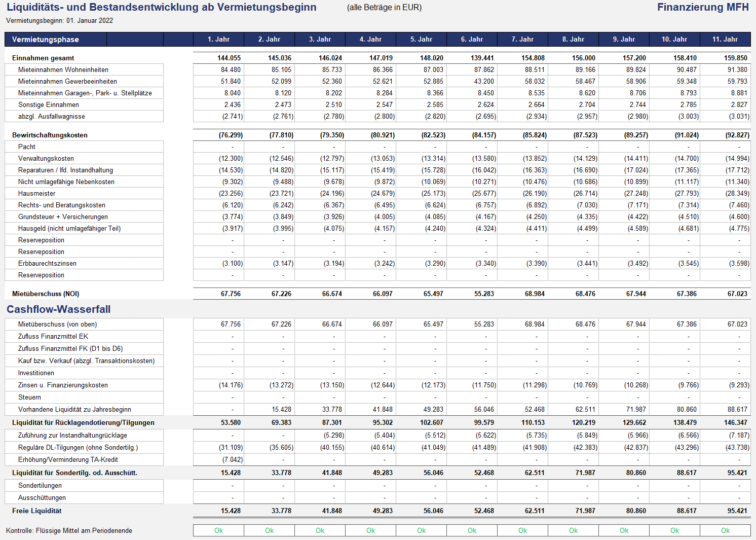Click the "Mieteinnahmen Wohneinheiten" row label
Viewport: 756px width, 540px height.
(x=63, y=70)
